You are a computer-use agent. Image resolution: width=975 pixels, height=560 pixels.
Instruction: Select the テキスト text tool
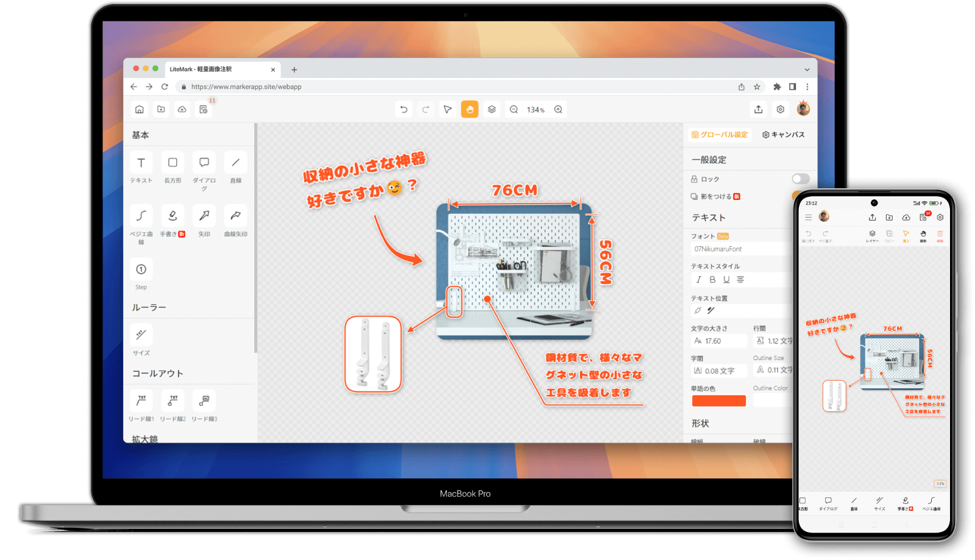pyautogui.click(x=141, y=163)
